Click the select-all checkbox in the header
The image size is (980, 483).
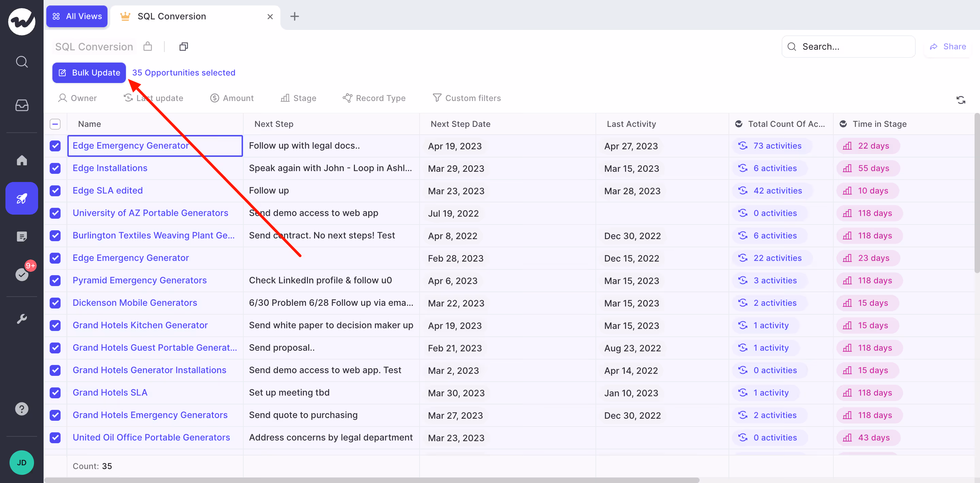pos(55,124)
